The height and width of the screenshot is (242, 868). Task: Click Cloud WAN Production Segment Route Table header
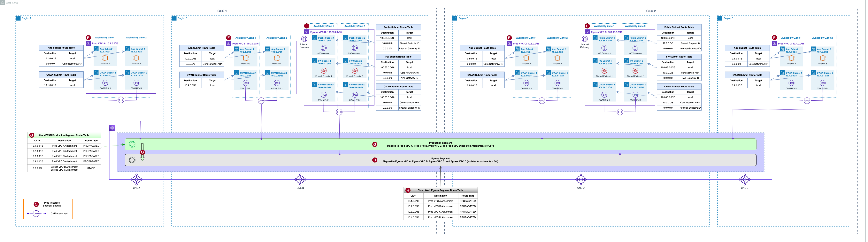64,135
